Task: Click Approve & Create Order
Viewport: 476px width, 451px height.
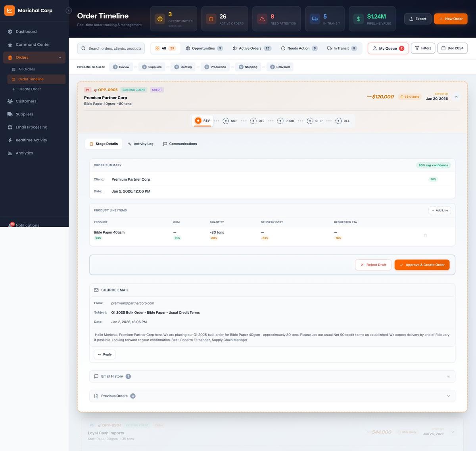Action: pos(422,264)
